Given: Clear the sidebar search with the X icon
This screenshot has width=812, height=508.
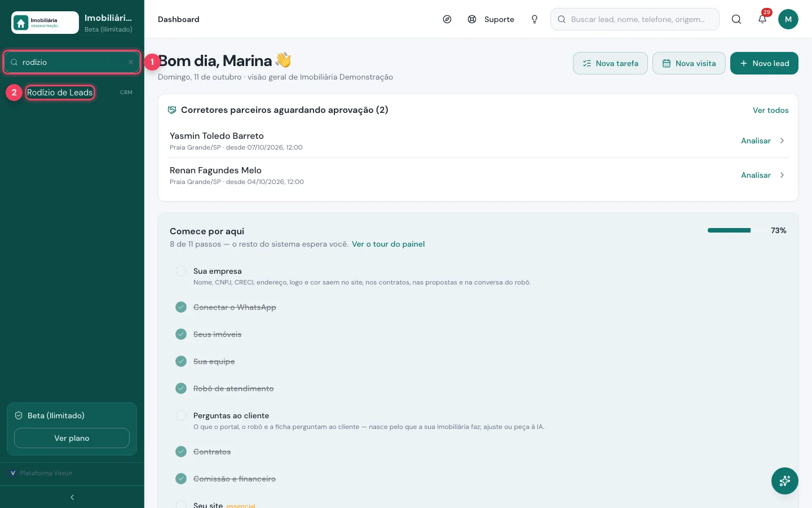Looking at the screenshot, I should pyautogui.click(x=131, y=62).
